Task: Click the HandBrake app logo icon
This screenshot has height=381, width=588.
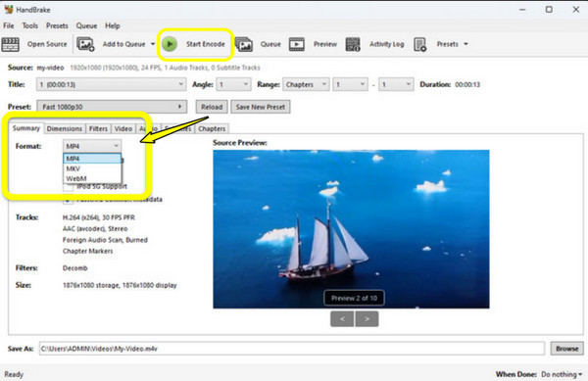Action: click(8, 9)
